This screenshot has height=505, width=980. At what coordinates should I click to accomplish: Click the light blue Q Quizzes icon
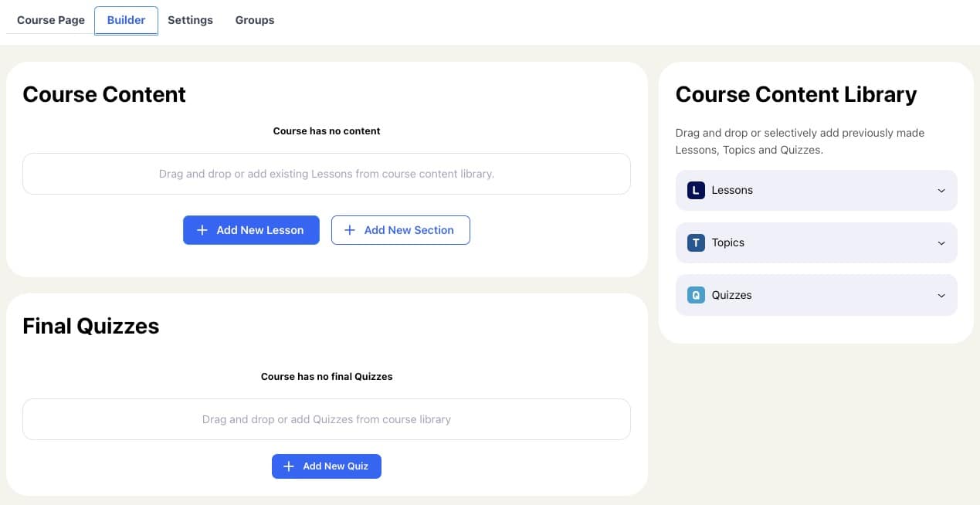(696, 295)
